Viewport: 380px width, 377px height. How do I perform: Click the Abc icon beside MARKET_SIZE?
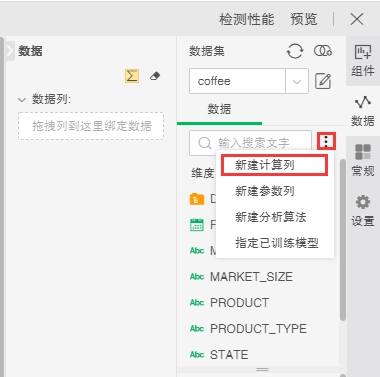pos(197,277)
